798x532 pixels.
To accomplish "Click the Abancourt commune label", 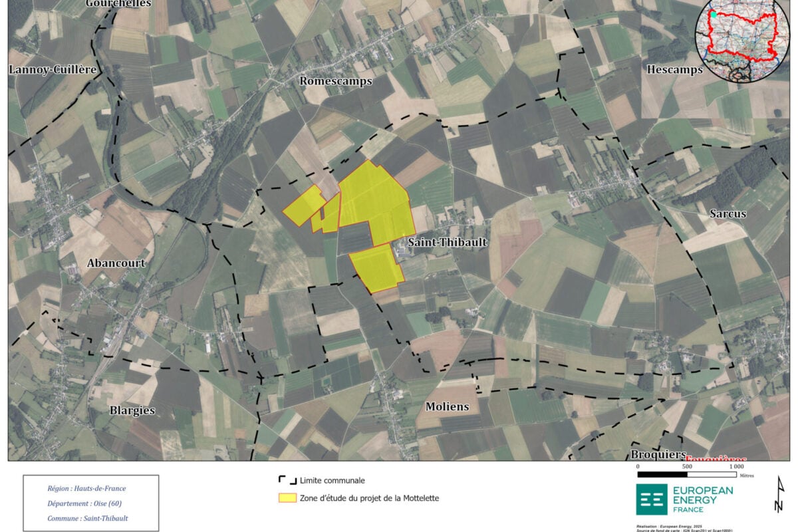I will 116,263.
